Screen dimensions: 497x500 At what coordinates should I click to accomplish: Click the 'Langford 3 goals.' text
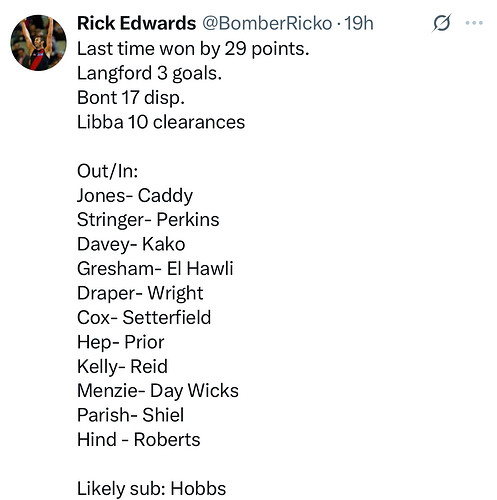(x=149, y=73)
